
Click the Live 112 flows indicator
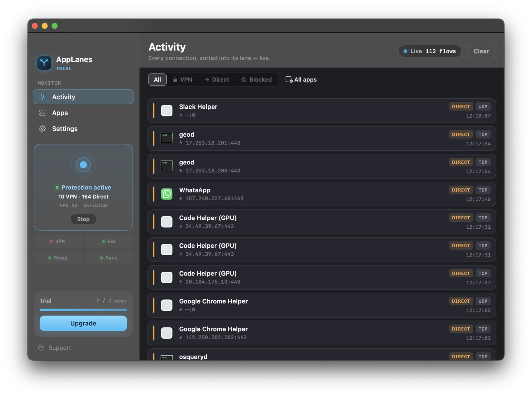pyautogui.click(x=430, y=51)
